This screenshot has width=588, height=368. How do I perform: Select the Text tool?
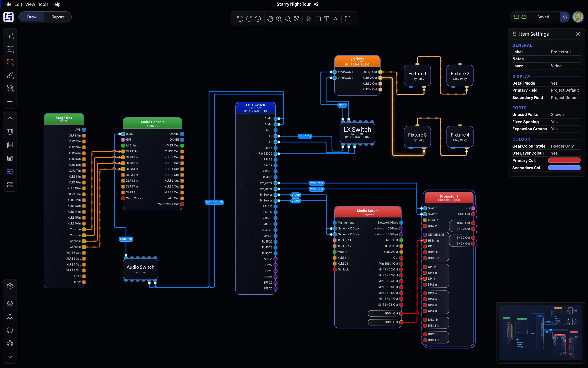coord(327,19)
